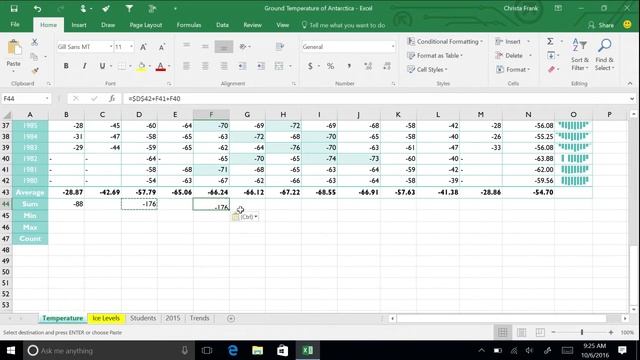Apply accounting dollar format
Viewport: 640px width, 360px height.
310,66
